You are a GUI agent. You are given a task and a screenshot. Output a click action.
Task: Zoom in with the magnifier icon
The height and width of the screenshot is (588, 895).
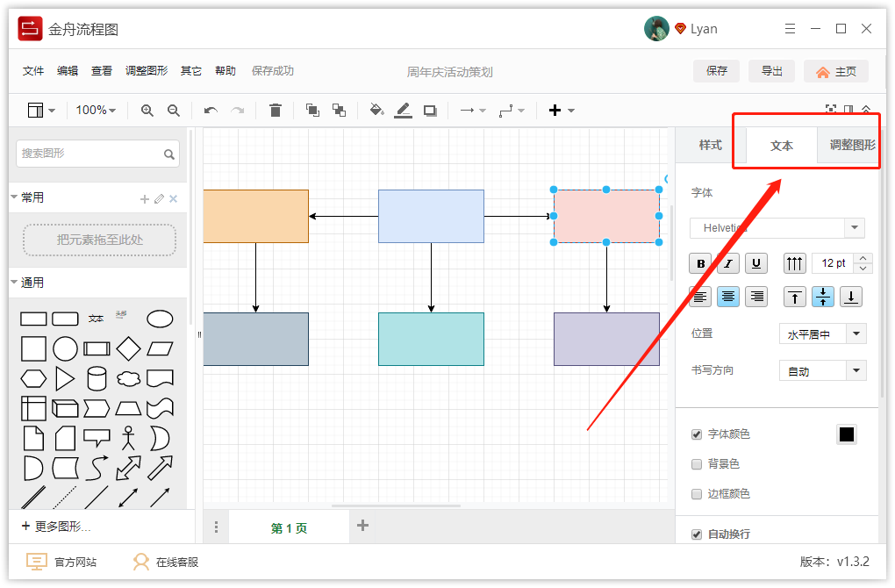146,110
